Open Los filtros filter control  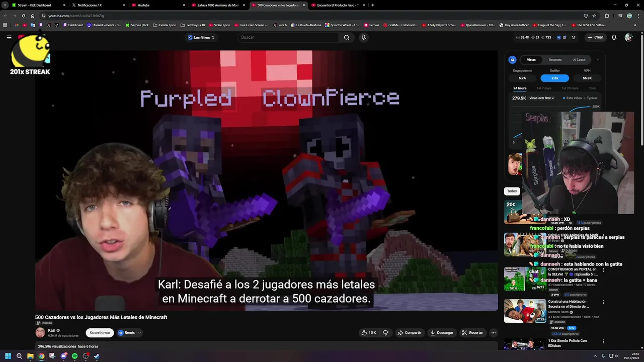tap(201, 37)
